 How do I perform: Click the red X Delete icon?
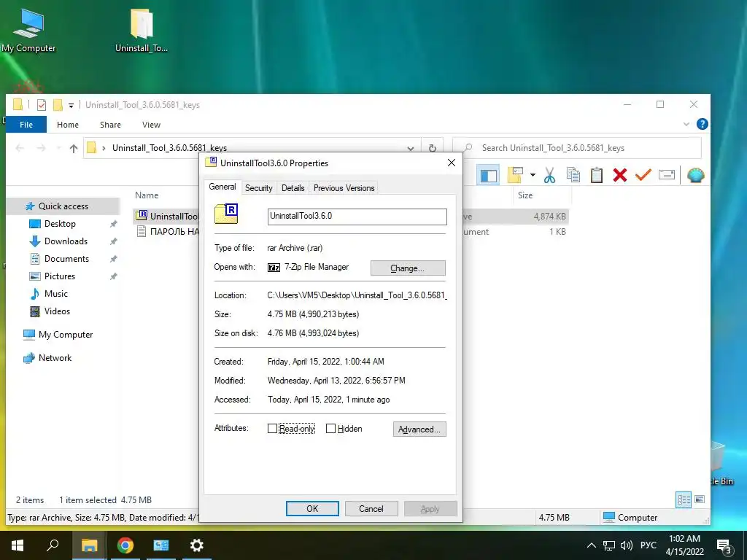[x=620, y=175]
